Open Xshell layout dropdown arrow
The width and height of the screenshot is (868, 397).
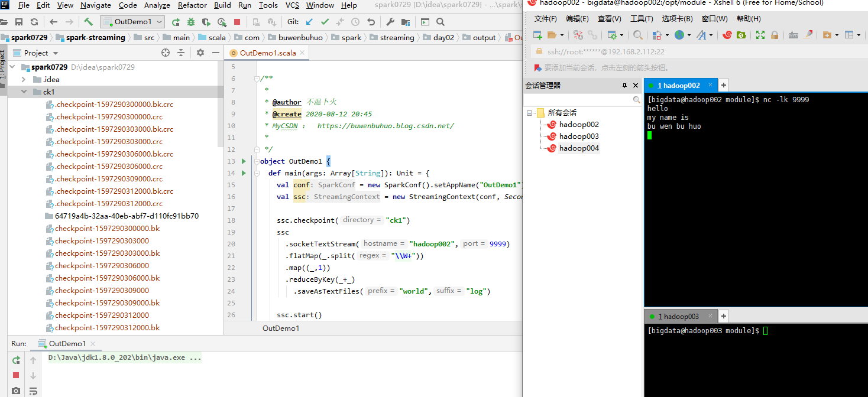[859, 35]
